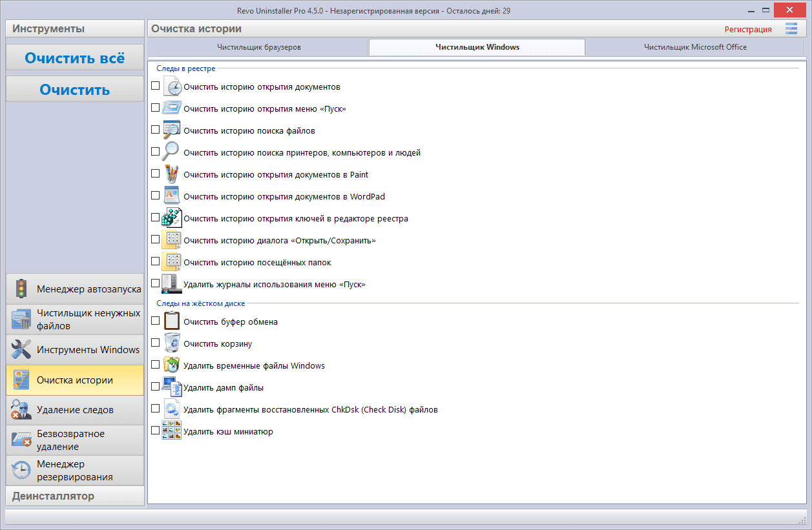Click the Start menu usage logs icon
The width and height of the screenshot is (812, 530).
click(x=172, y=283)
